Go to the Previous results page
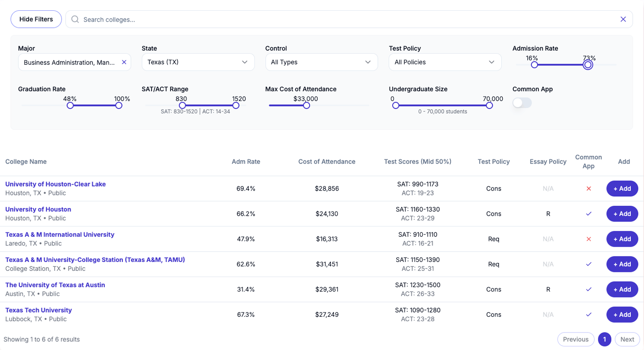Viewport: 644px width, 350px height. pos(576,339)
